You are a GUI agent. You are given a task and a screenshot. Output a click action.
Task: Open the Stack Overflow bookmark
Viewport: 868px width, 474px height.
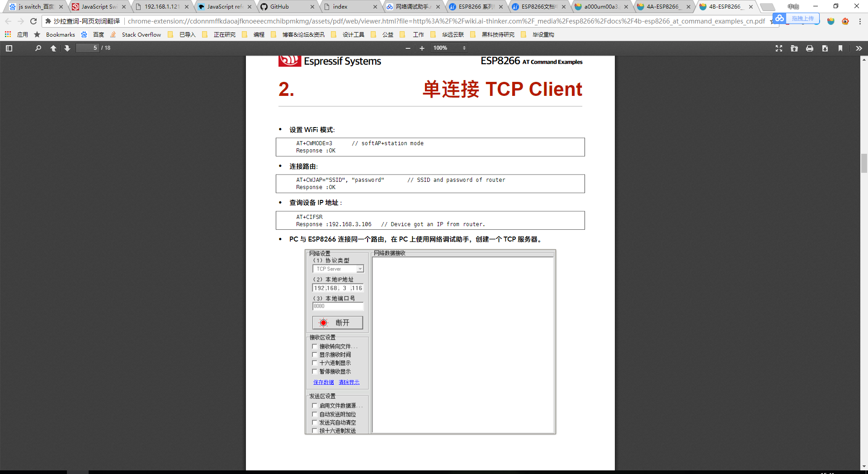[136, 34]
